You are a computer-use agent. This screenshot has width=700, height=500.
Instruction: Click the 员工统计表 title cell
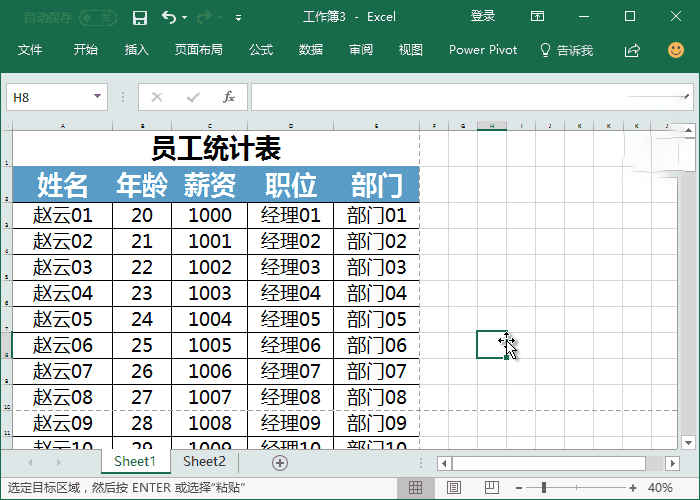click(216, 148)
